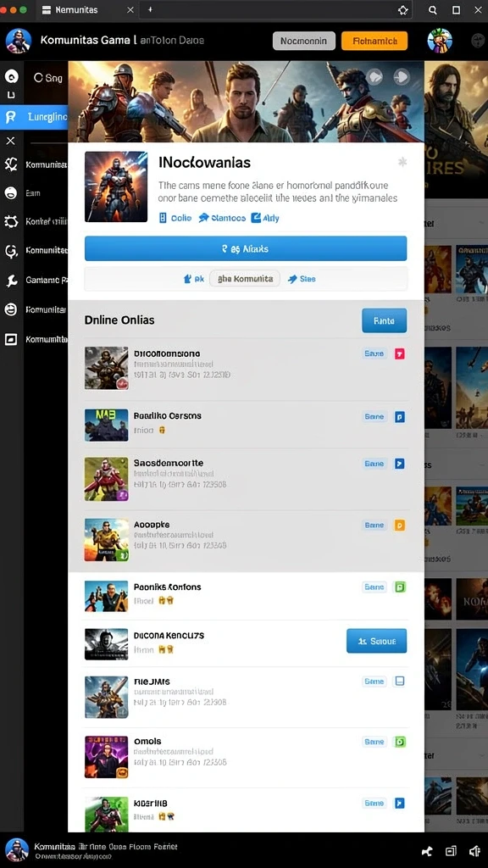
Task: Click the smiley icon next to Komunitar
Action: click(x=11, y=309)
